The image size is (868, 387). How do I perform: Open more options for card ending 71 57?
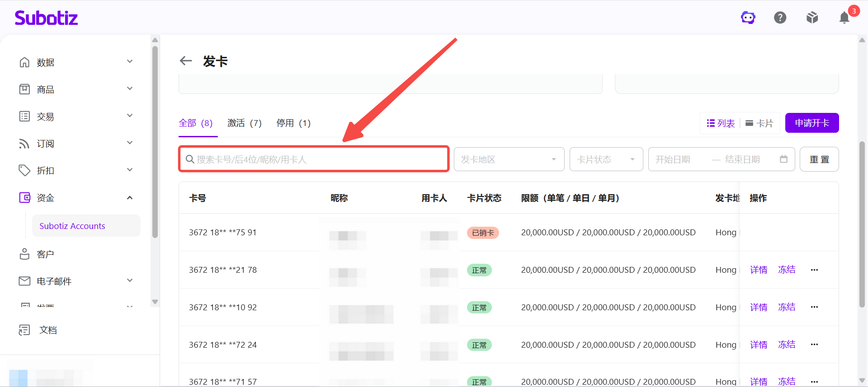[814, 382]
